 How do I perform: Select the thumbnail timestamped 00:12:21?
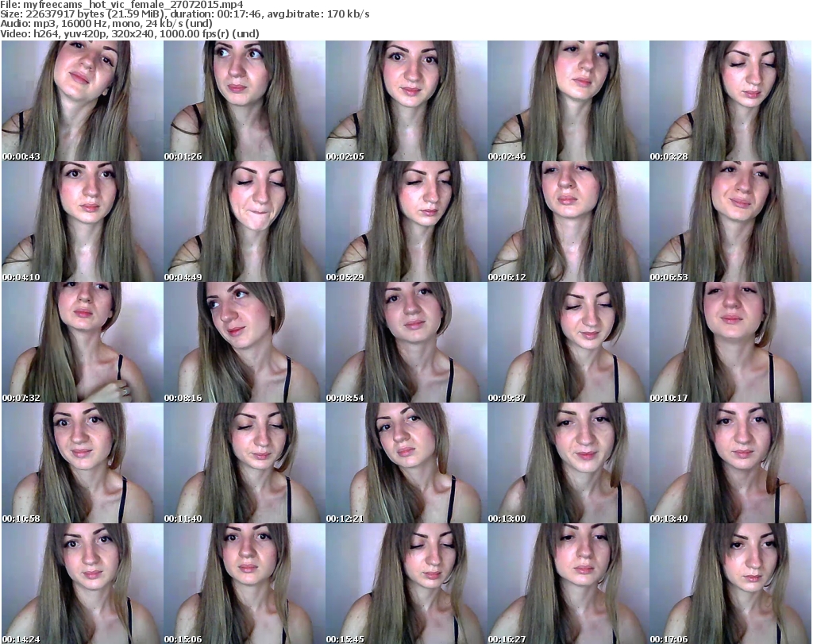(406, 463)
